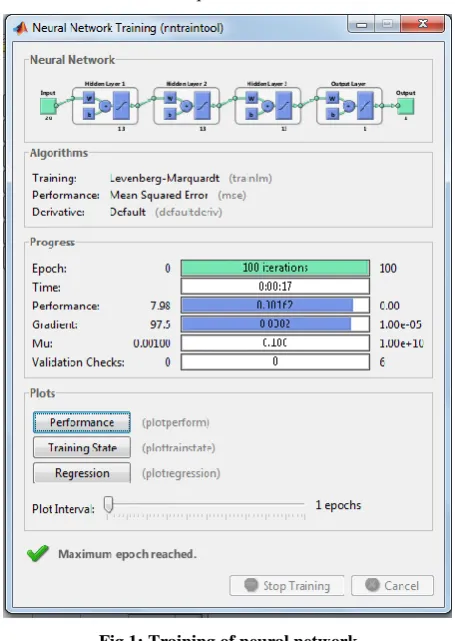Click the Mean Squared Error text
Viewport: 455px width, 641px height.
(x=159, y=195)
